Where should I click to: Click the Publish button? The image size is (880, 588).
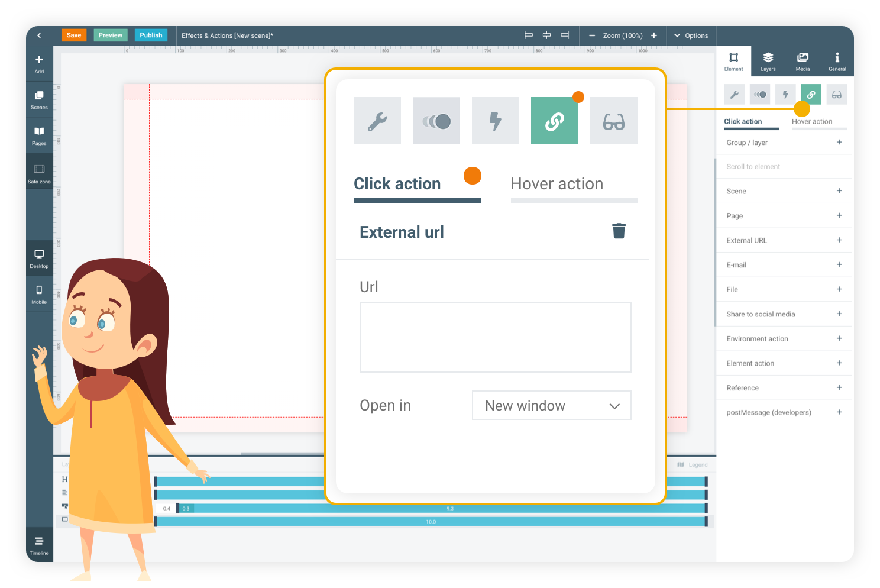[x=151, y=35]
